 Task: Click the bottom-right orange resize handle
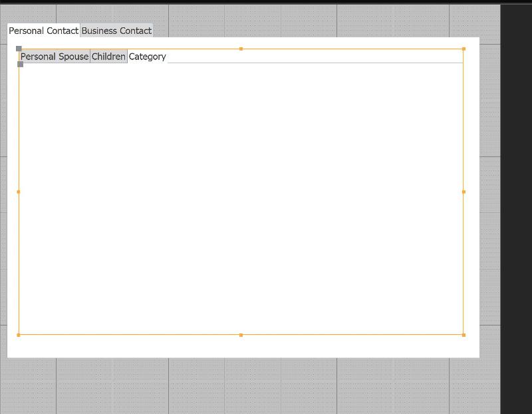click(463, 333)
